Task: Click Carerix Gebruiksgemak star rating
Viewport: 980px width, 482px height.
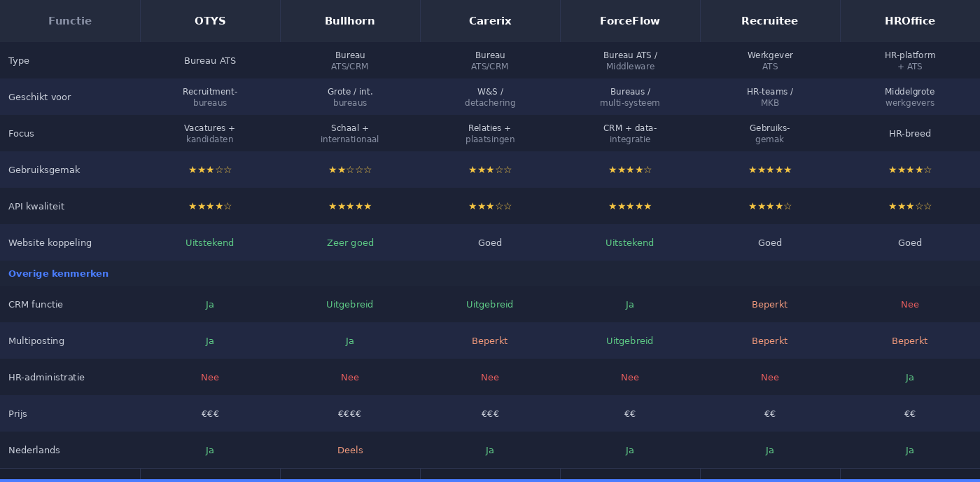Action: click(490, 170)
